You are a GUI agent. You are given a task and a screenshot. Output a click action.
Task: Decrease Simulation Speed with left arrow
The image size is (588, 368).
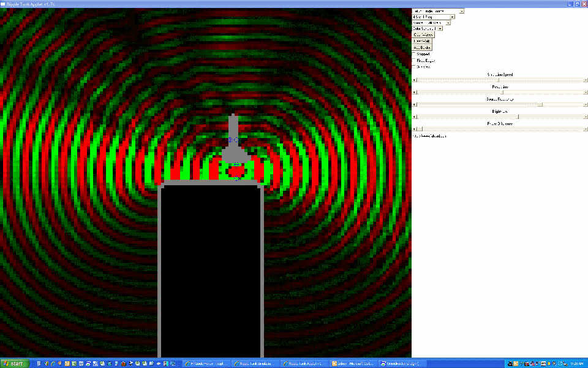pyautogui.click(x=415, y=80)
